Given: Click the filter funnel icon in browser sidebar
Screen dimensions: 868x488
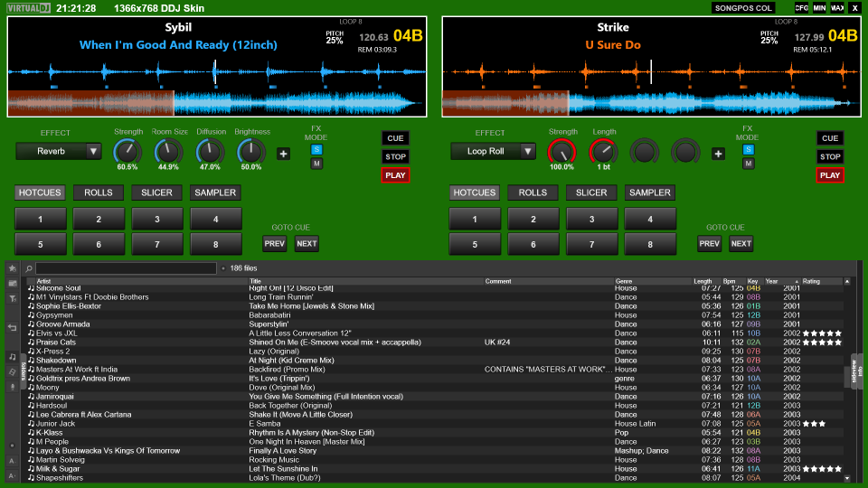Looking at the screenshot, I should [x=13, y=297].
